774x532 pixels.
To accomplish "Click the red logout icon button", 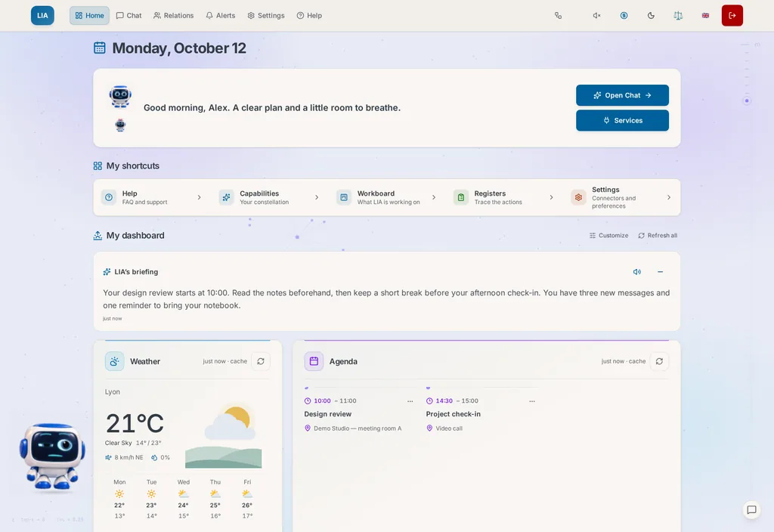I will 732,15.
